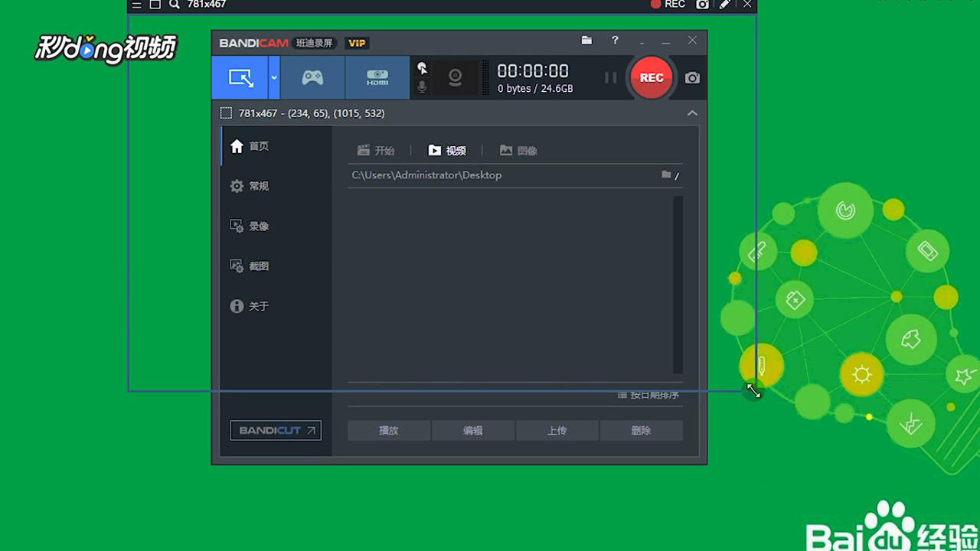
Task: Click the 删除 delete button
Action: (642, 430)
